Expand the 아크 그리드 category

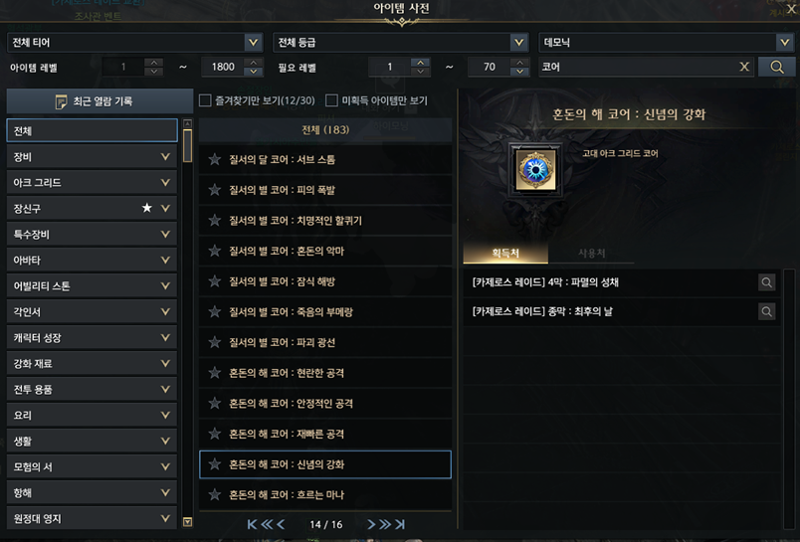tap(92, 182)
